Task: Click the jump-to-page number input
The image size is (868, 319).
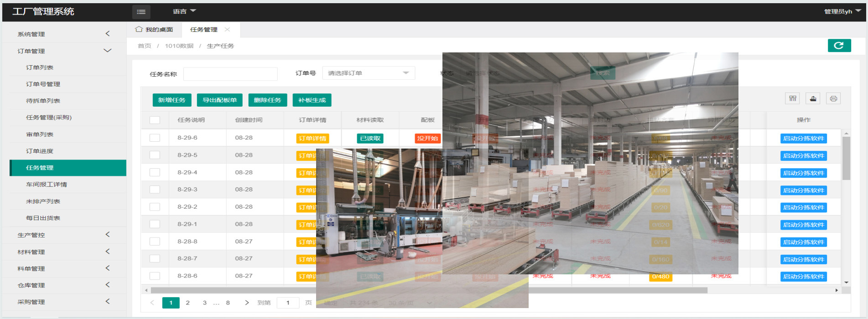Action: pyautogui.click(x=288, y=303)
